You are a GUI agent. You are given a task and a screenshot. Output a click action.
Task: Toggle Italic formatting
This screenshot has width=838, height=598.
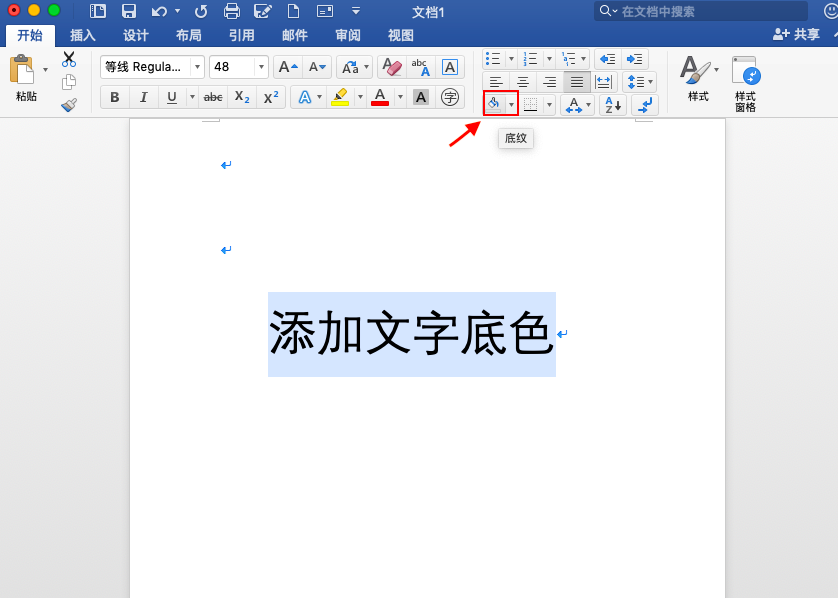[x=143, y=97]
